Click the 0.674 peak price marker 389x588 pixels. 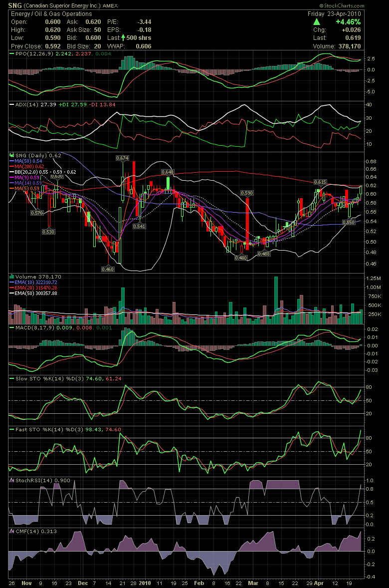tap(123, 158)
